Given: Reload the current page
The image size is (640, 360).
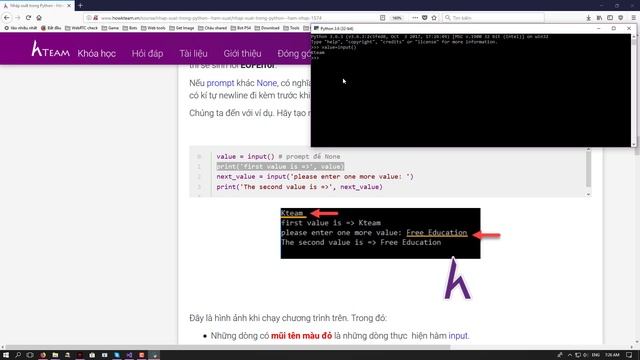Looking at the screenshot, I should (28, 18).
